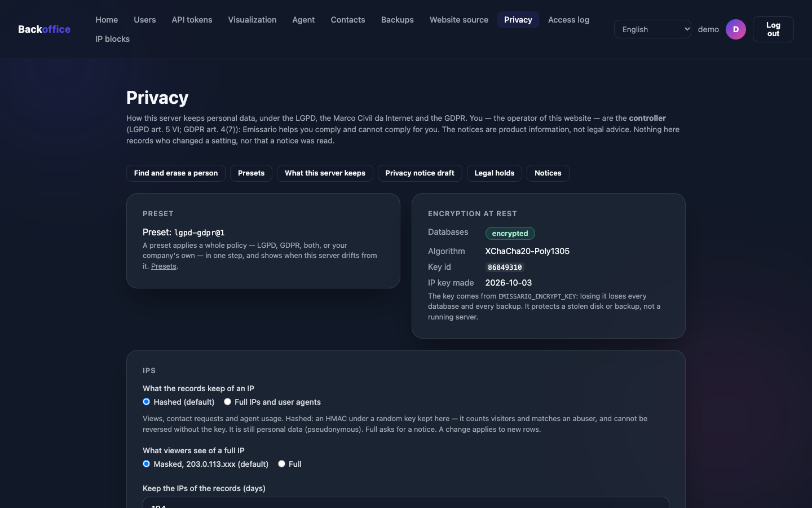This screenshot has width=812, height=508.
Task: Go to the Home menu item
Action: click(107, 20)
